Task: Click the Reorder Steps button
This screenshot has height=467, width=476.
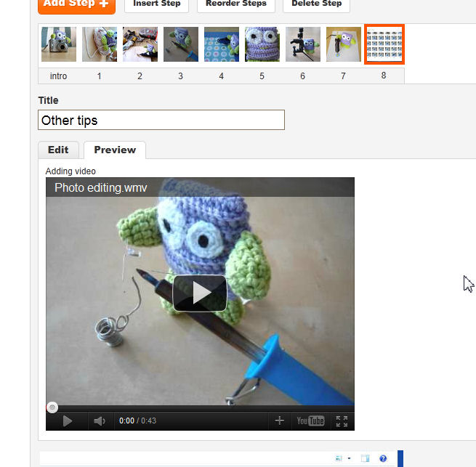Action: pos(236,5)
